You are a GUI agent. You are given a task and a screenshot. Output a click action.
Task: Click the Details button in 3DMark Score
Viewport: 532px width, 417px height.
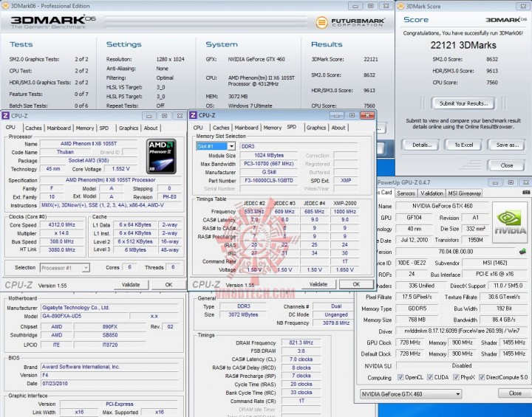click(421, 145)
